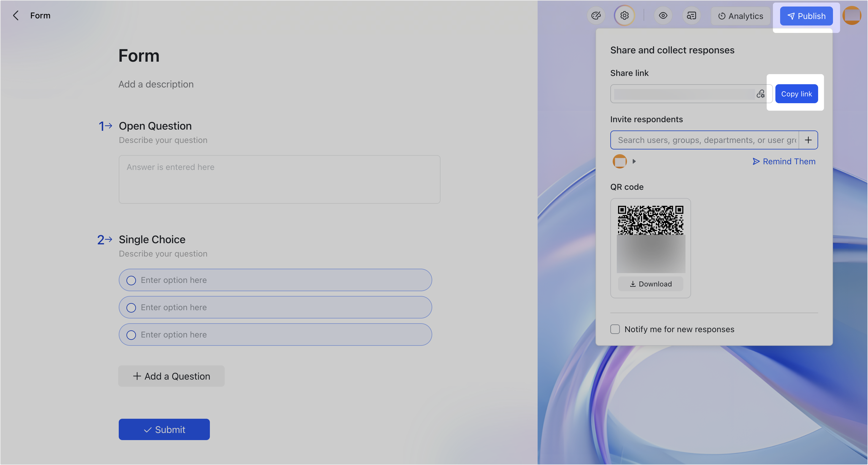Open the response review icon beside preview

pyautogui.click(x=691, y=15)
